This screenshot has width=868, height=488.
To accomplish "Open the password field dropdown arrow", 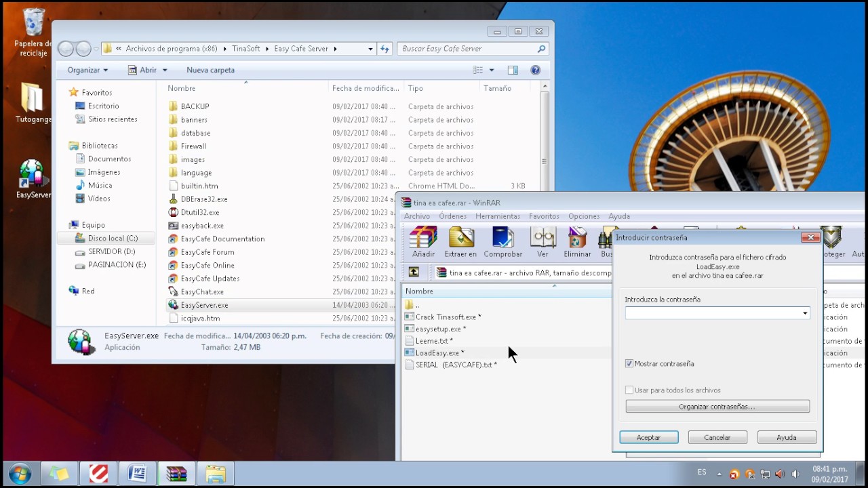I will pos(805,313).
